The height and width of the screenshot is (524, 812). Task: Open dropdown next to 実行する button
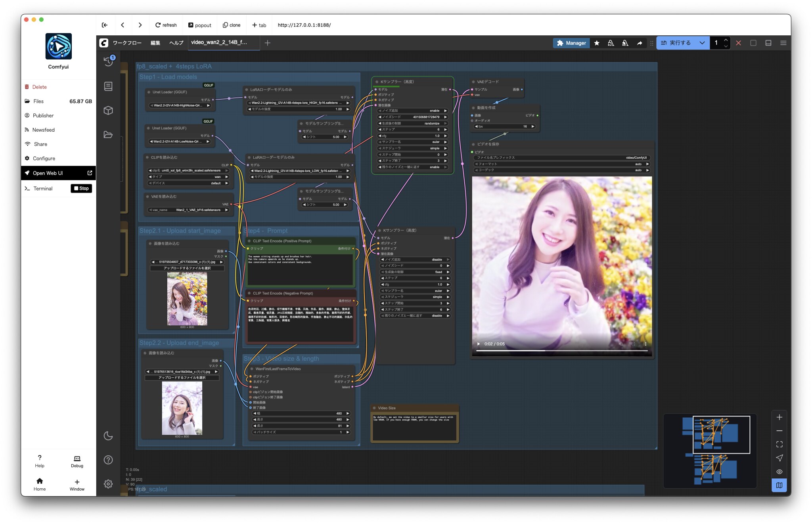702,43
